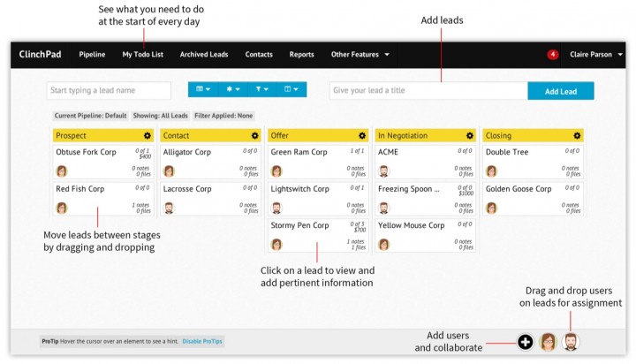Click the ClinchPad logo
Viewport: 636px width, 364px height.
coord(40,55)
